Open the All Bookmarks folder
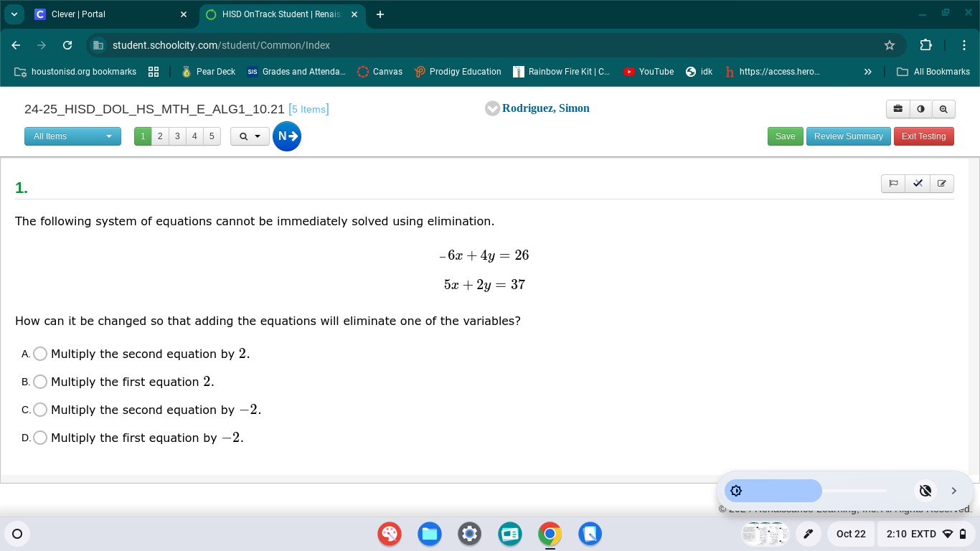This screenshot has width=980, height=551. pos(933,72)
